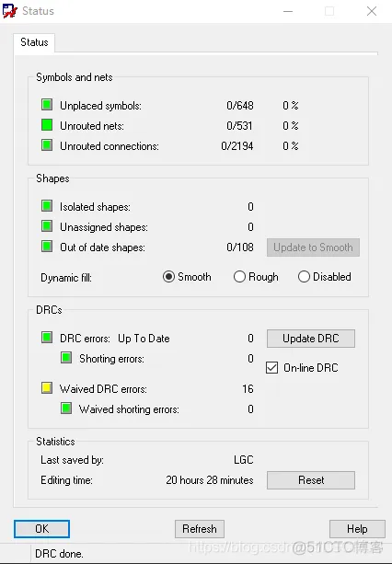Click the green Unplaced symbols status box
Viewport: 392px width, 564px height.
47,105
